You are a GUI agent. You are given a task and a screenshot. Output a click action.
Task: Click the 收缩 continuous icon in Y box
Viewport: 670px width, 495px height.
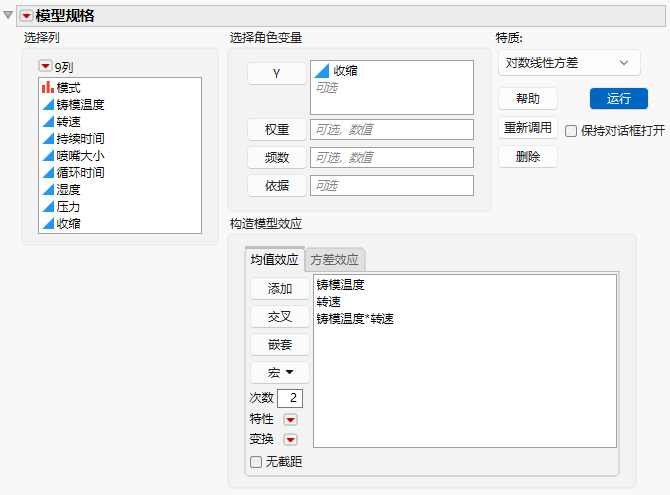pyautogui.click(x=322, y=71)
